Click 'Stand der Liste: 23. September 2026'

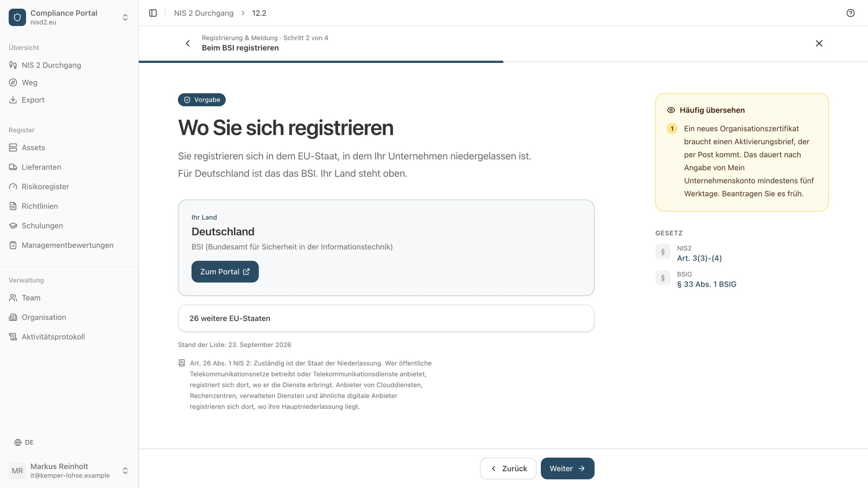click(234, 345)
